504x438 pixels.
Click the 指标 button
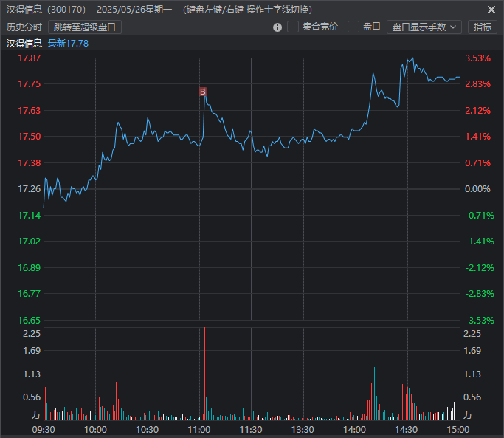[482, 27]
